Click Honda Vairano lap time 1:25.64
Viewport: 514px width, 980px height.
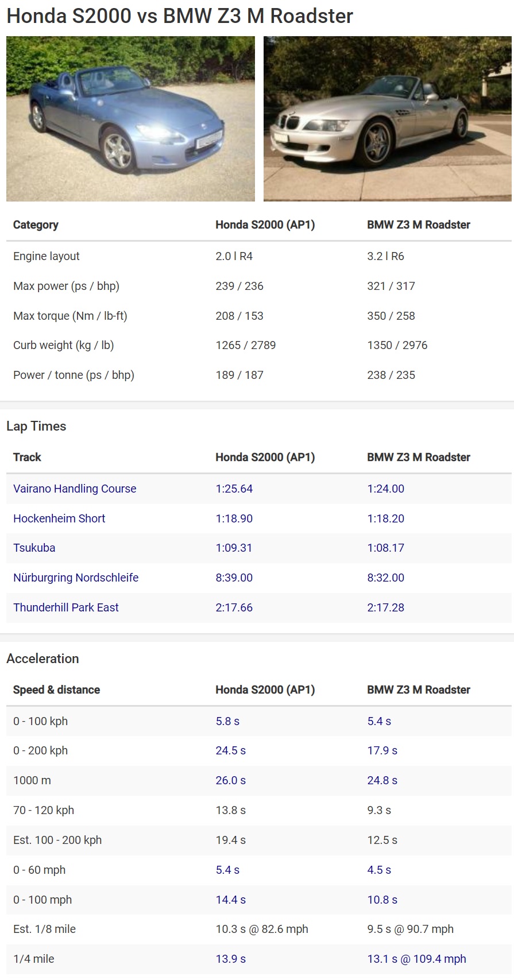234,489
